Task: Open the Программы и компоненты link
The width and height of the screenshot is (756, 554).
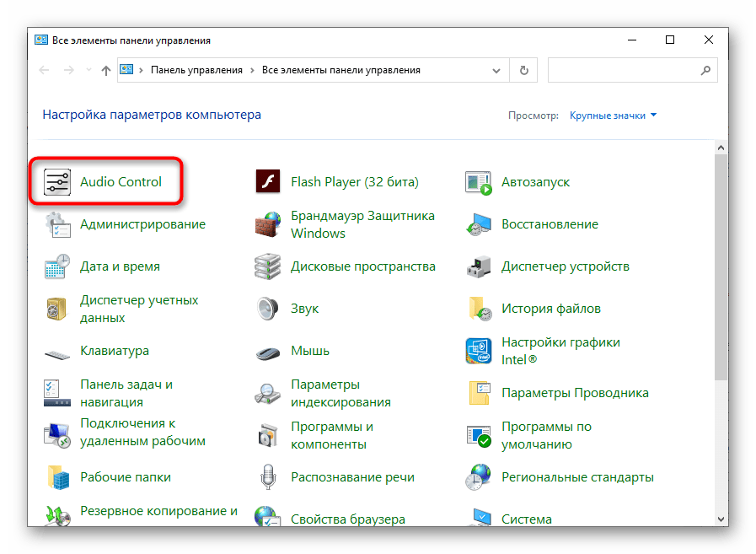Action: (331, 435)
